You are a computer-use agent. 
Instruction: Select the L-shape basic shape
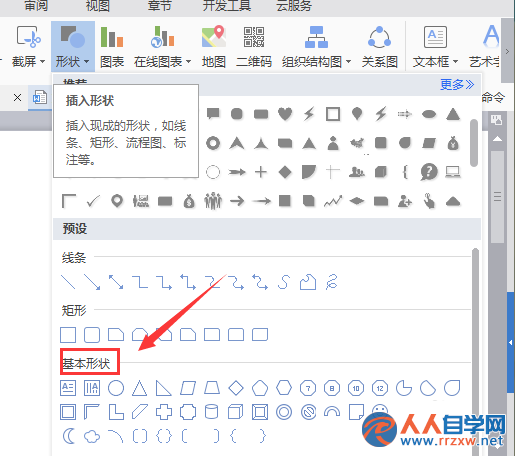point(116,412)
